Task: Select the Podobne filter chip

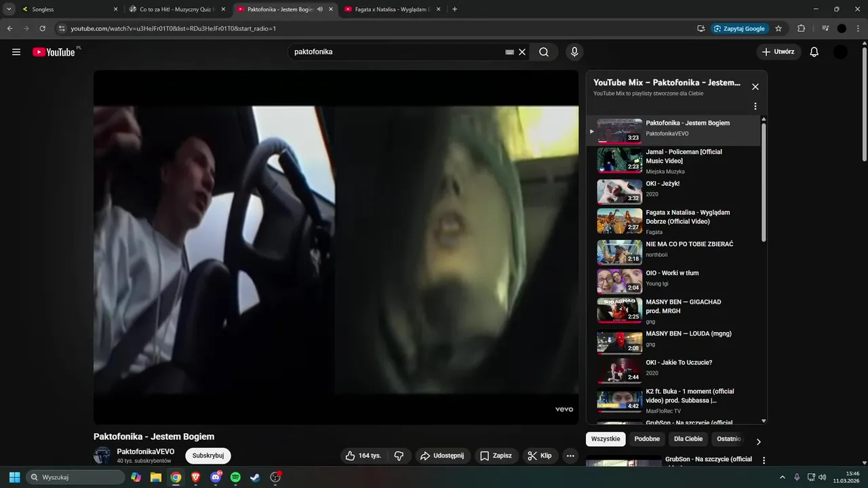Action: pyautogui.click(x=647, y=439)
